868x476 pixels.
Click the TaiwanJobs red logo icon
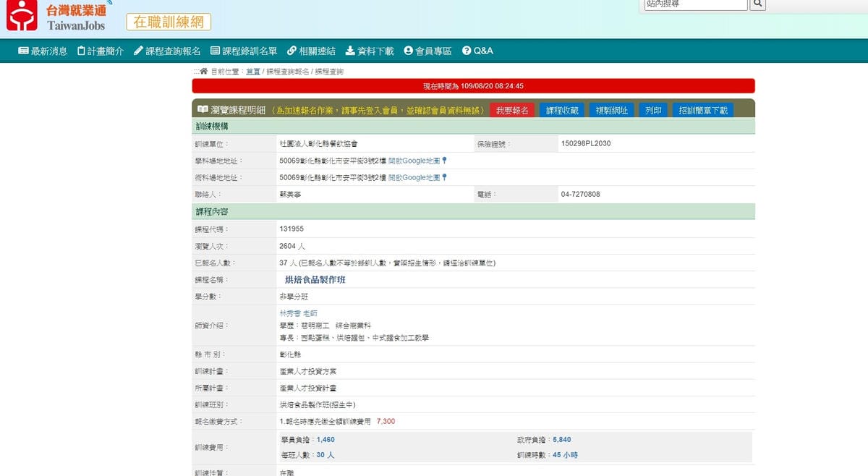coord(22,16)
